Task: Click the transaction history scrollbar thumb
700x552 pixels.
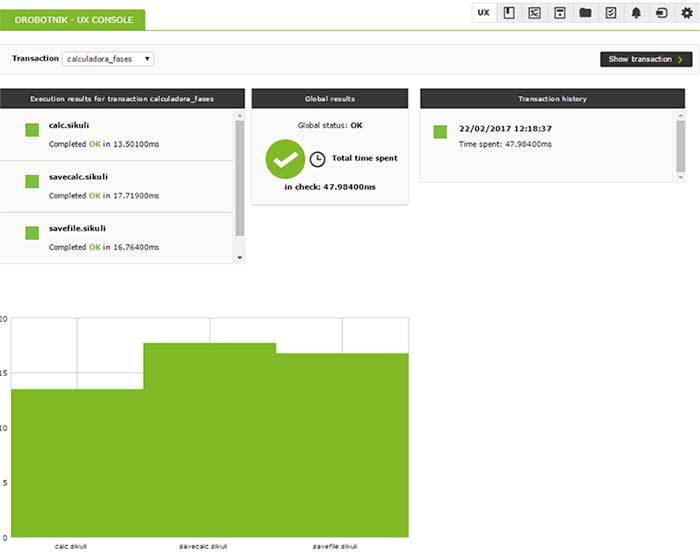Action: click(680, 146)
